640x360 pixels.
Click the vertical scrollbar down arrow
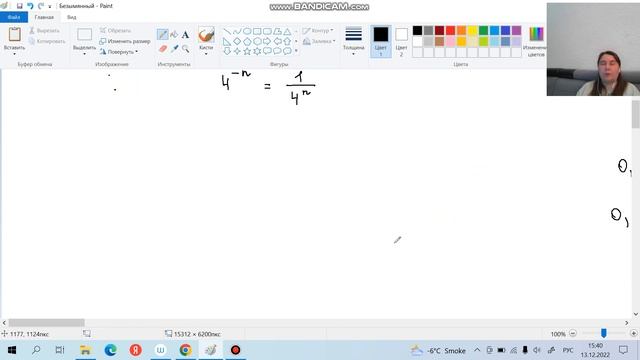pos(636,314)
